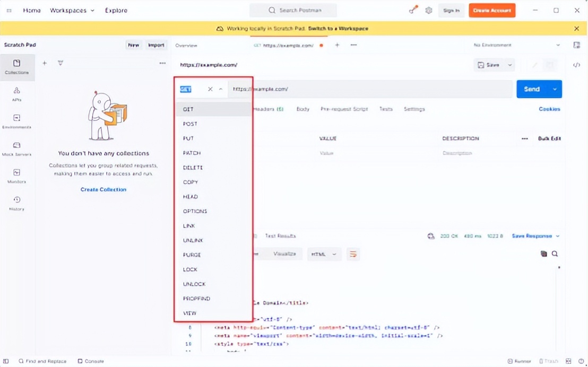Open the Collections sidebar panel
This screenshot has height=367, width=588.
click(x=17, y=67)
